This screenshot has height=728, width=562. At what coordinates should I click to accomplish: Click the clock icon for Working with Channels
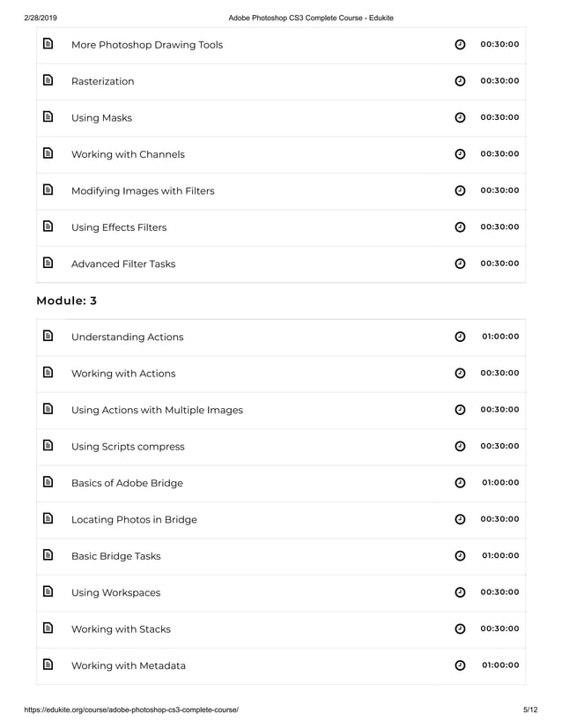coord(460,154)
